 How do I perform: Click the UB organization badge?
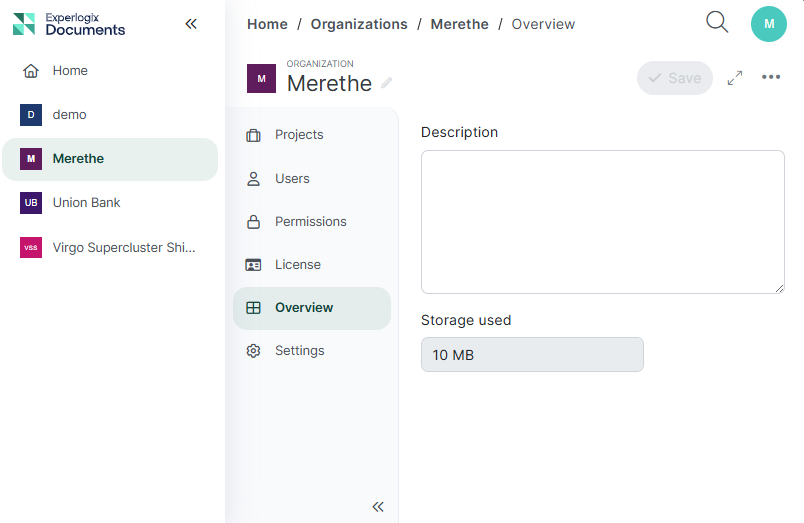click(31, 203)
